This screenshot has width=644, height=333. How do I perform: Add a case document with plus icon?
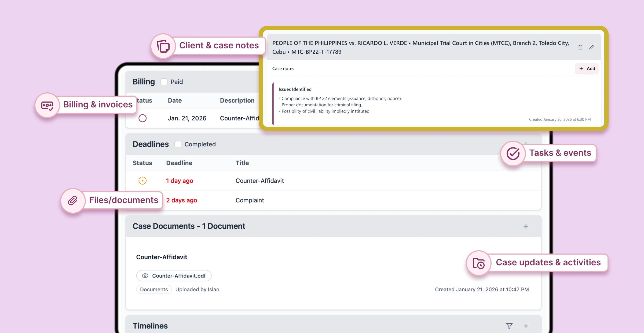[526, 226]
